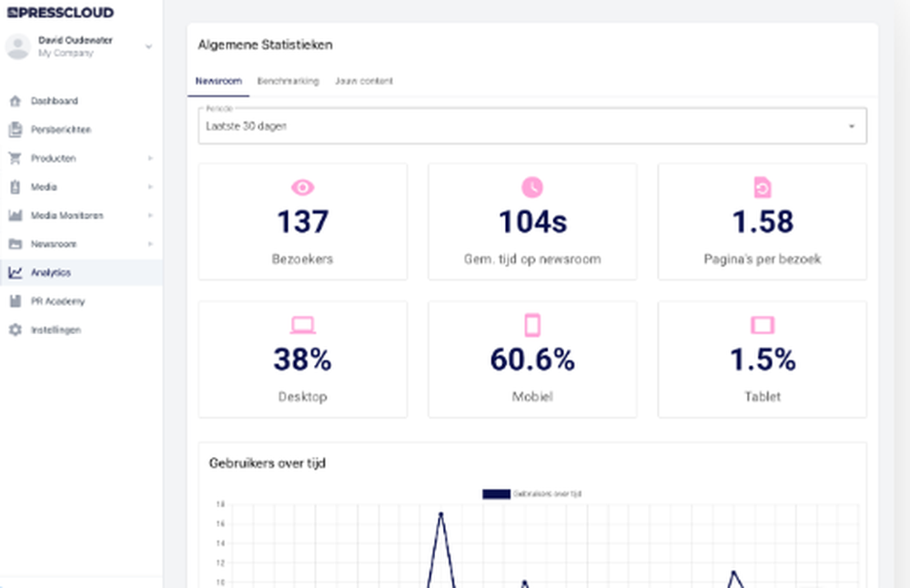Click the 137 visitors value

tap(302, 222)
